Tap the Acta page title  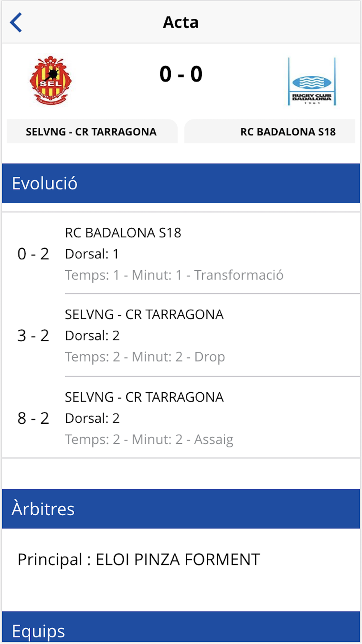pyautogui.click(x=181, y=22)
